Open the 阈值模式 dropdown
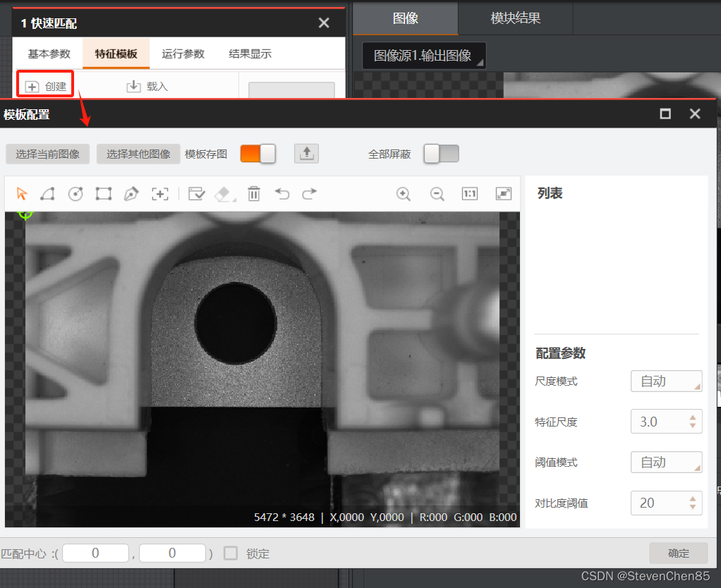 (x=666, y=462)
